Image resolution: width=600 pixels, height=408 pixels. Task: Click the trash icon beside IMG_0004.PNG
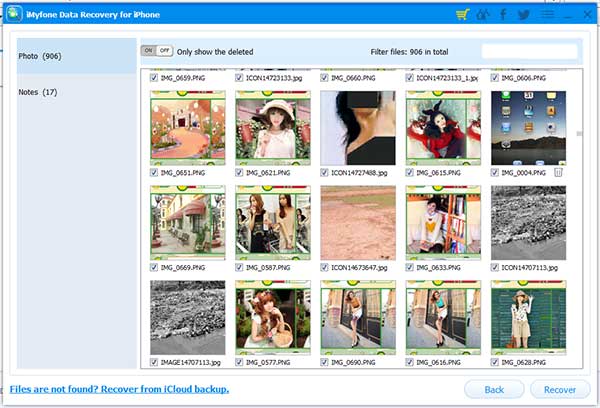tap(558, 173)
